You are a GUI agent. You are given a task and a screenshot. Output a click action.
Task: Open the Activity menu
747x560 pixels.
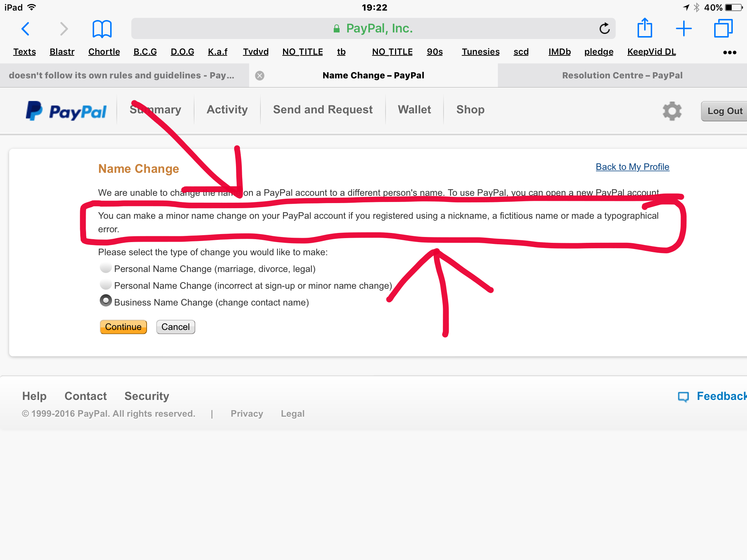click(227, 110)
